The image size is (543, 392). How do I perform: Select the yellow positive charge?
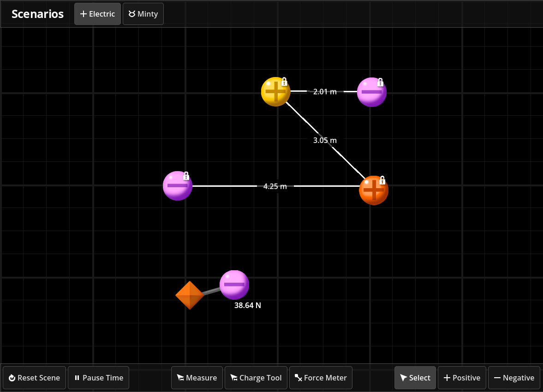(276, 92)
